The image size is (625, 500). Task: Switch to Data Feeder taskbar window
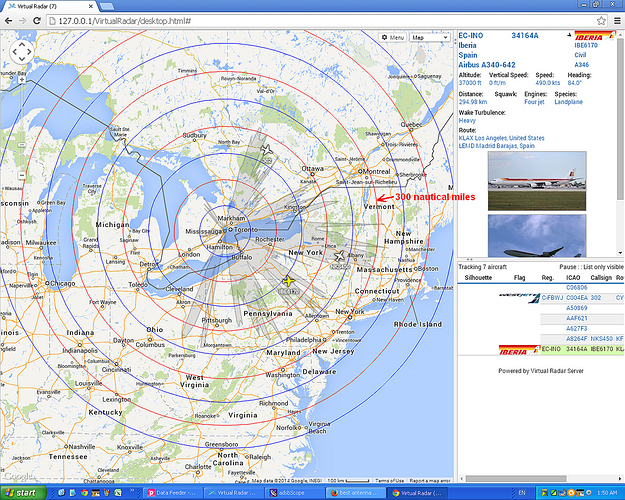172,493
